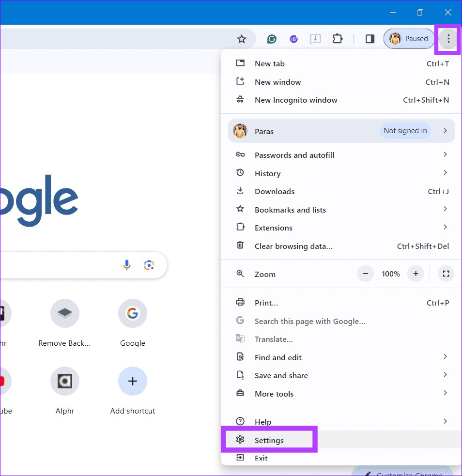462x476 pixels.
Task: Open Settings from the menu
Action: 342,440
